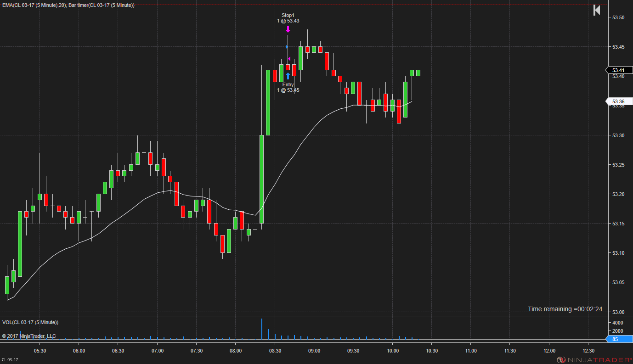The width and height of the screenshot is (633, 364).
Task: Click the "1 @ 53.45" entry fill text
Action: coord(288,90)
